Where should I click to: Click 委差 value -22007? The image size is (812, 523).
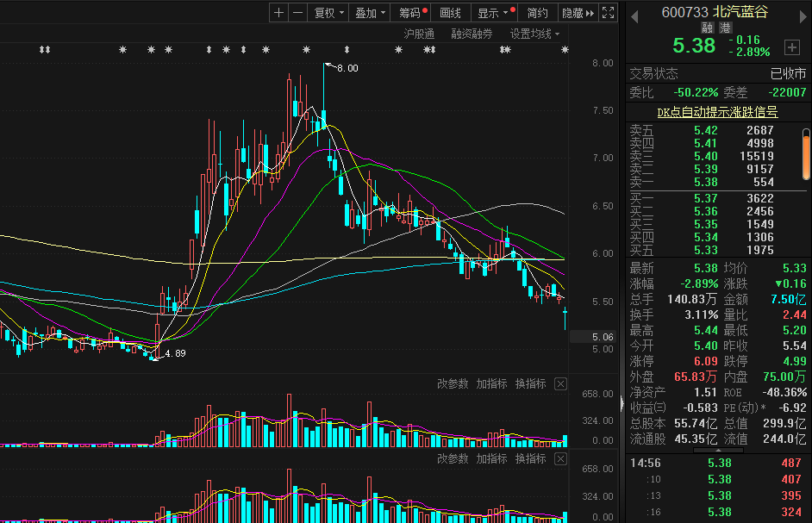[x=787, y=93]
